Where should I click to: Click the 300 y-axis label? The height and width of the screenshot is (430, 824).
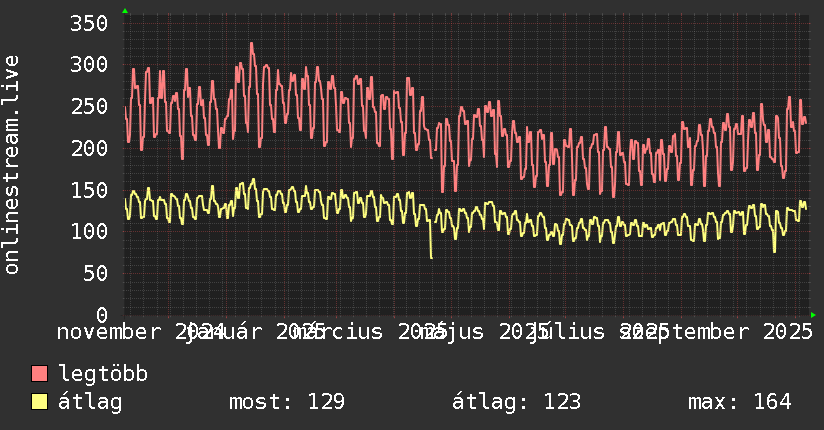[89, 65]
